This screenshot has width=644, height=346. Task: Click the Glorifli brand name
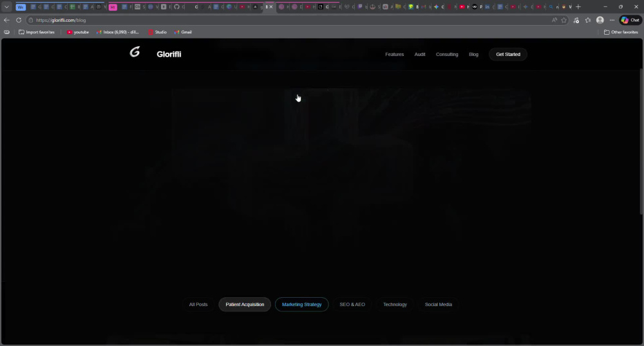click(x=169, y=54)
